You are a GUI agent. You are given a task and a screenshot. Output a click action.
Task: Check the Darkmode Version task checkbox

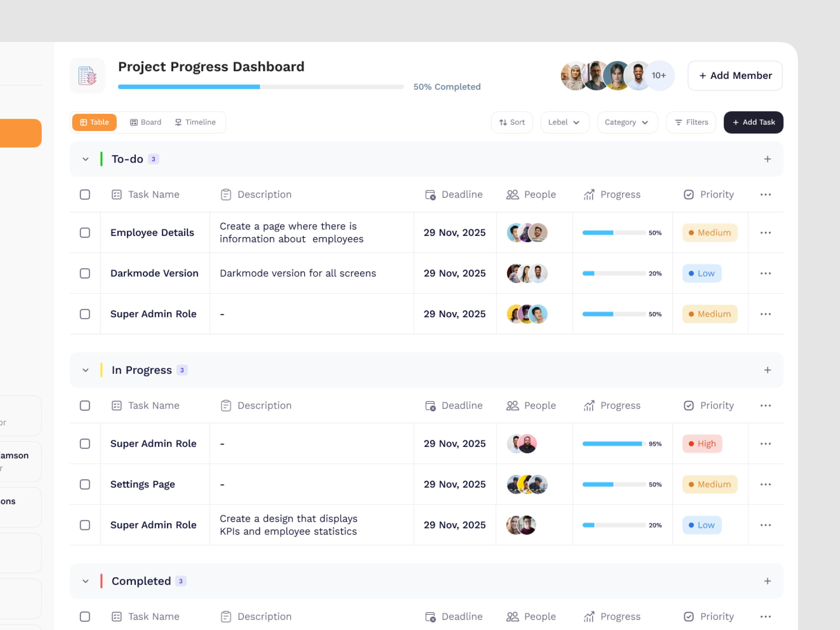pyautogui.click(x=85, y=274)
